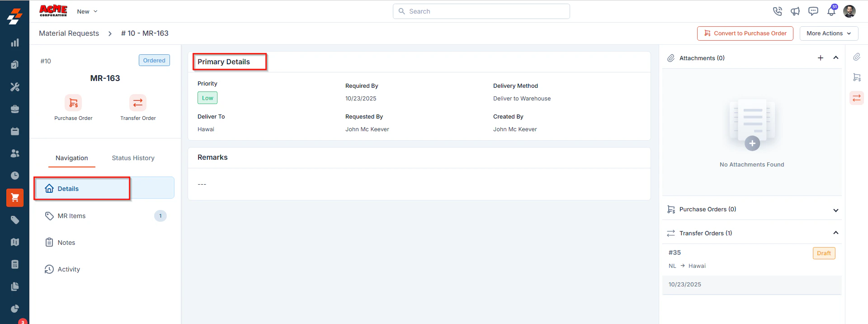Go to Material Requests breadcrumb

69,33
